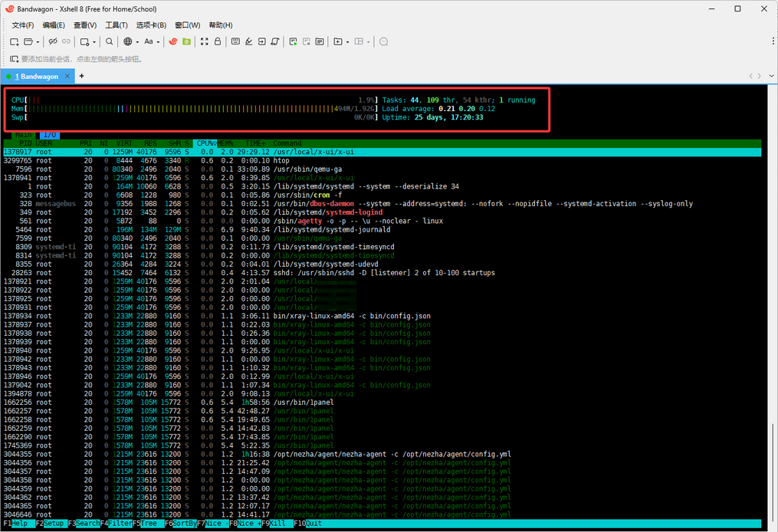Click F10 Quit in htop footer

click(314, 524)
